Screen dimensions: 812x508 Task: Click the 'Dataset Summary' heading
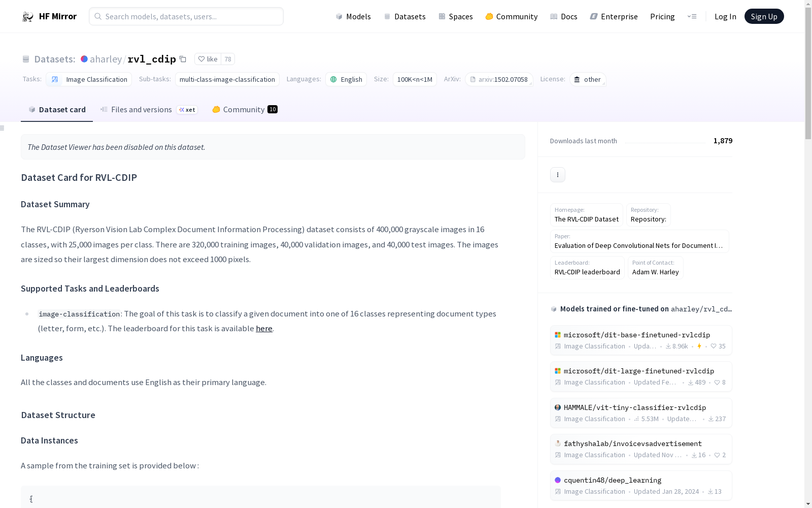[x=55, y=204]
